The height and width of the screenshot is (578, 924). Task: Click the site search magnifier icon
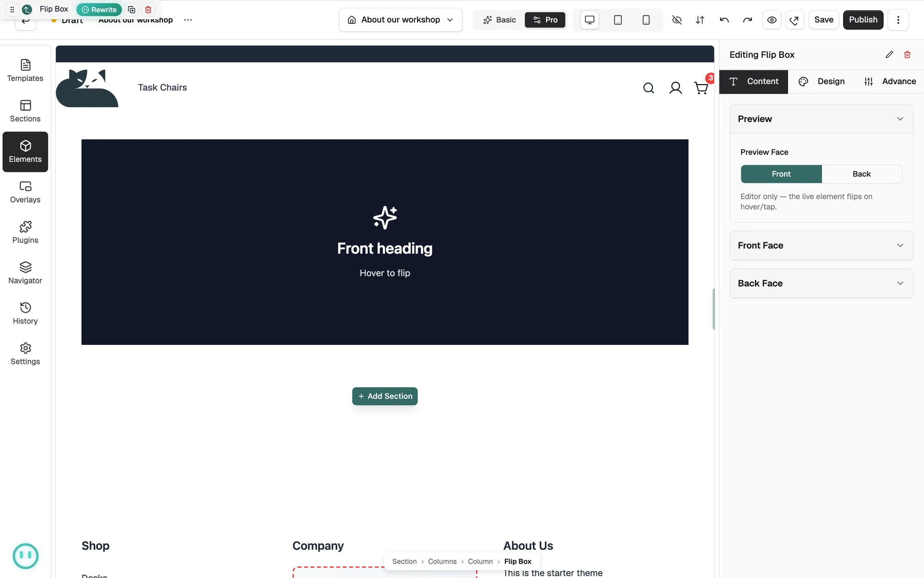coord(649,88)
